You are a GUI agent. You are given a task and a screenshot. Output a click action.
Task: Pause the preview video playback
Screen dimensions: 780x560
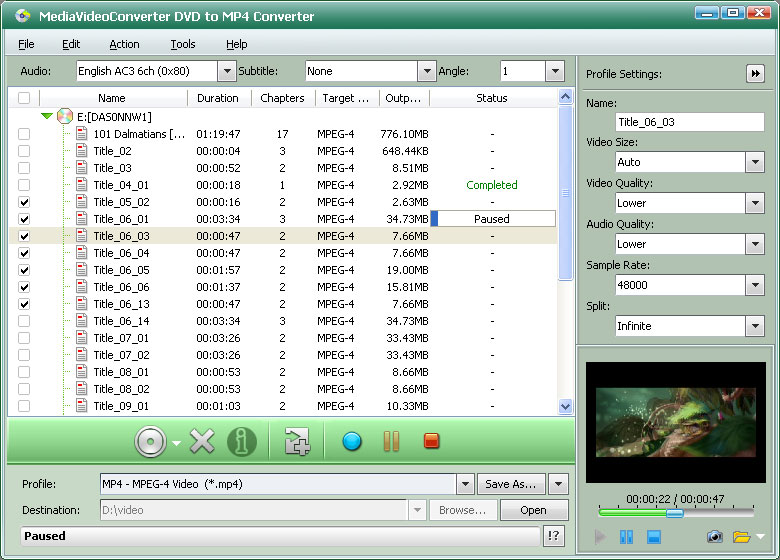[x=627, y=537]
